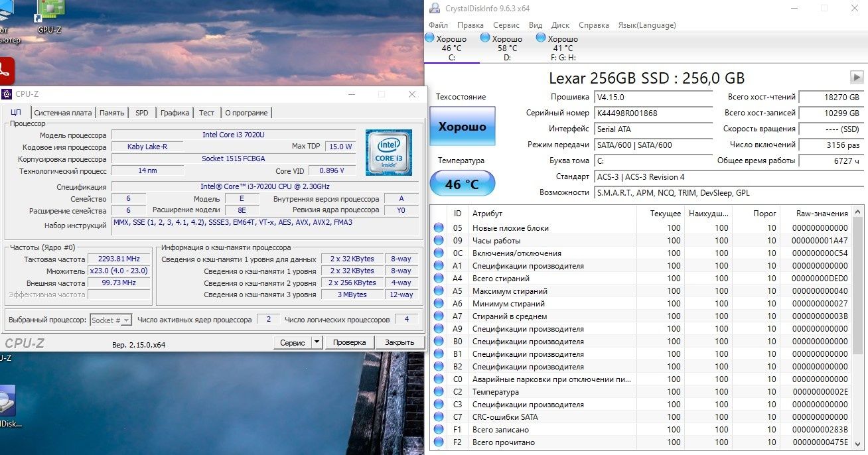Click the Закрыть button in CPU-Z
Viewport: 868px width, 455px height.
[x=400, y=342]
